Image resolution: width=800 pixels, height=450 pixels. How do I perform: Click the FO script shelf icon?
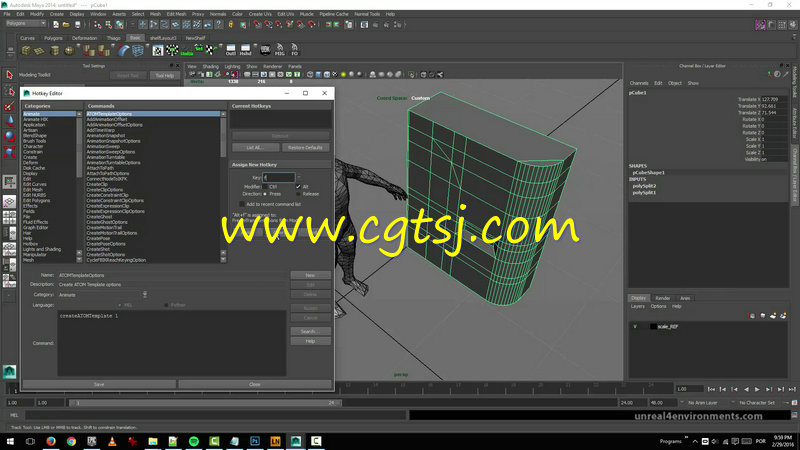point(294,50)
